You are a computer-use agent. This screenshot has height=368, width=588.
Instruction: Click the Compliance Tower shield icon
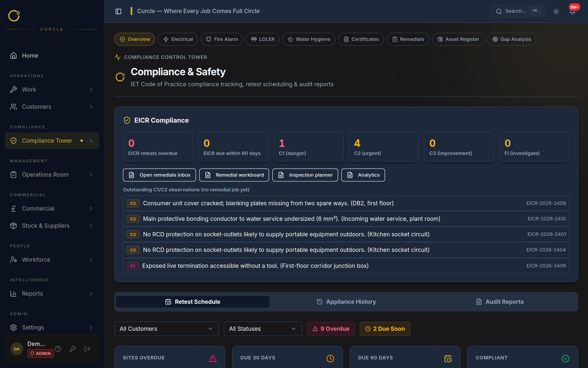point(13,141)
